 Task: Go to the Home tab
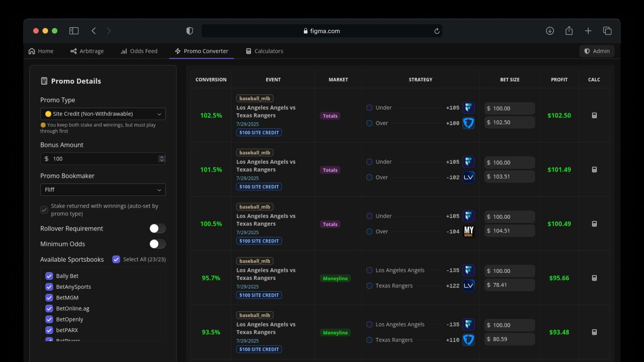tap(41, 51)
